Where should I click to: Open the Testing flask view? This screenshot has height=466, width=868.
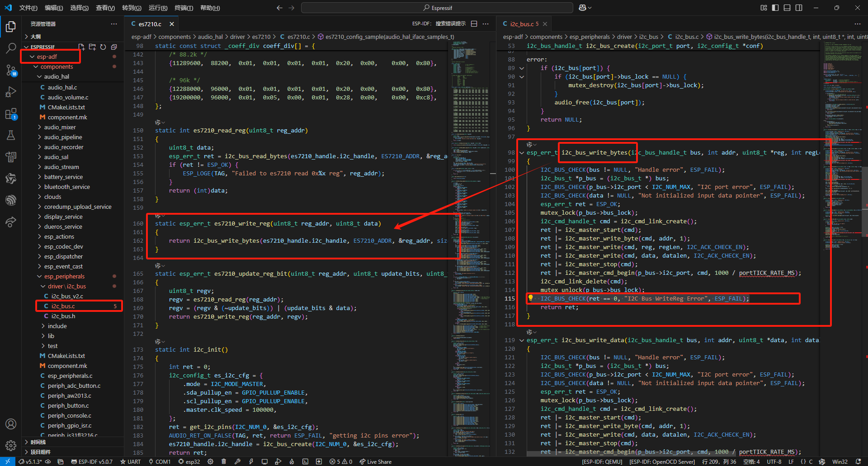click(11, 135)
